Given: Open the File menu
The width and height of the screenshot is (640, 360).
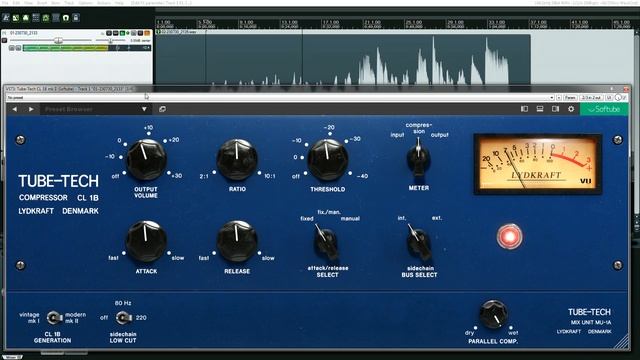Looking at the screenshot, I should 5,3.
